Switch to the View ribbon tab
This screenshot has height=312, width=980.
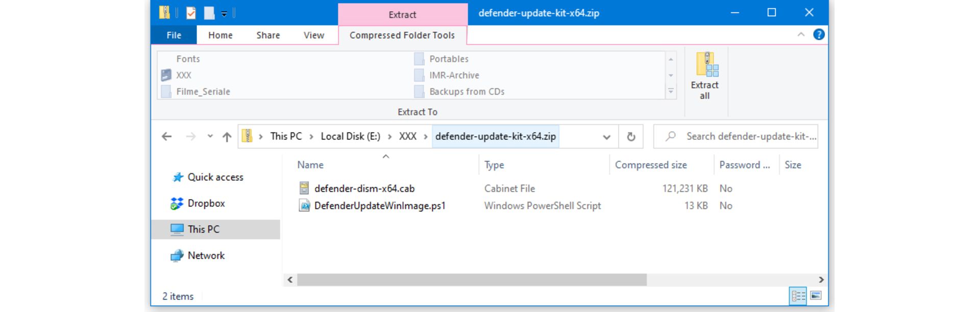pyautogui.click(x=314, y=35)
